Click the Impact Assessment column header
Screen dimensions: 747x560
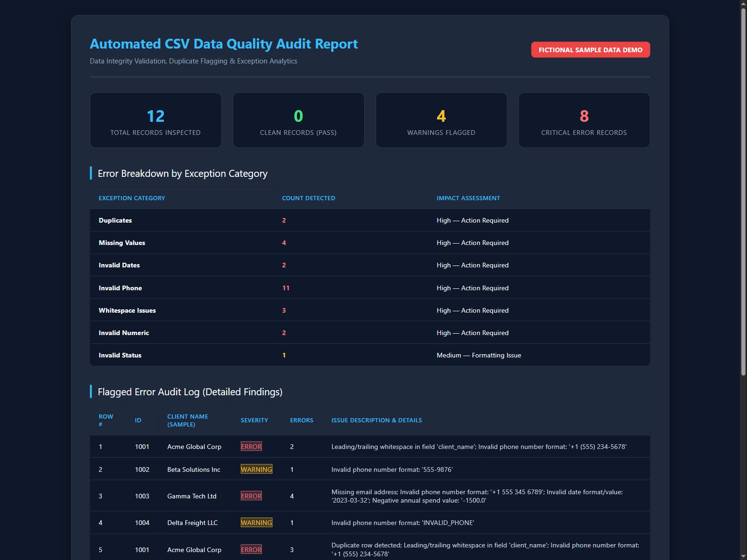pos(468,198)
